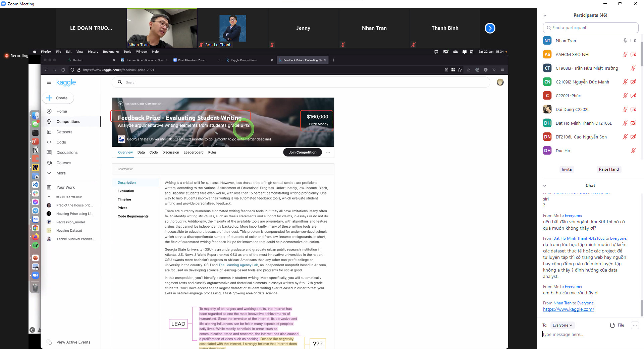Click the Home compass icon in Kaggle sidebar
The width and height of the screenshot is (644, 349).
[x=49, y=111]
